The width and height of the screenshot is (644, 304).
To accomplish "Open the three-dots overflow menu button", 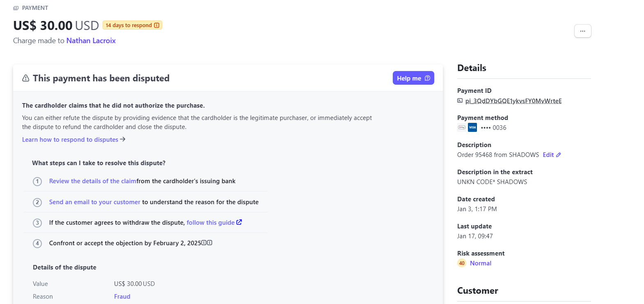I will [x=582, y=31].
